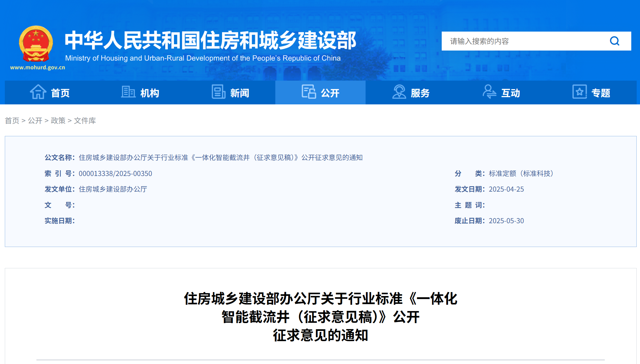Screen dimensions: 640x364
Task: Click the 公文名称 document title value
Action: coord(221,158)
